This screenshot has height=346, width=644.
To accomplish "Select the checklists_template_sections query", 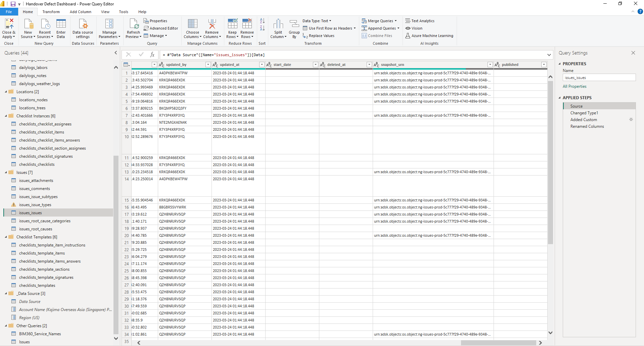I will [44, 269].
